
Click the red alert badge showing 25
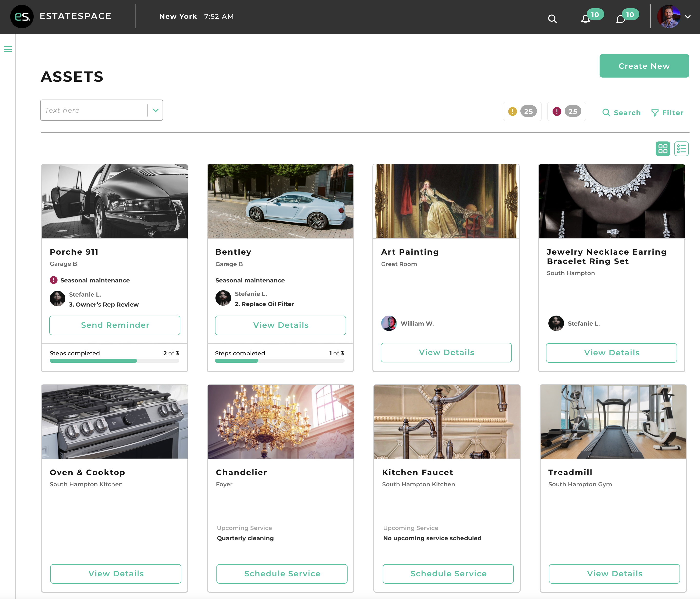coord(566,111)
